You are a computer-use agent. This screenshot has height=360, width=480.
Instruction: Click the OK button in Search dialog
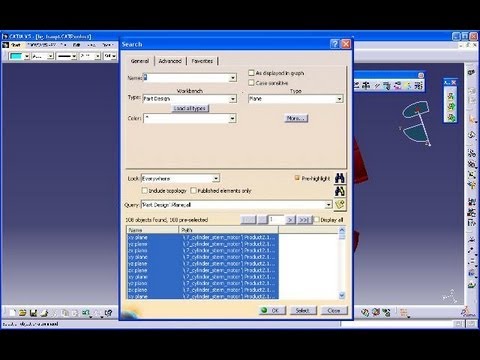[272, 310]
